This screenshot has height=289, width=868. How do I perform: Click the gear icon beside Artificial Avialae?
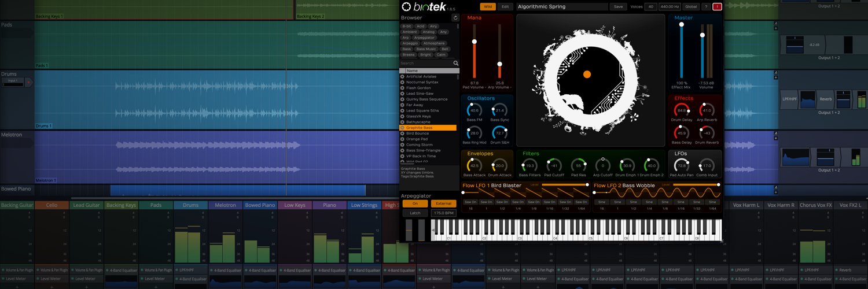(x=403, y=76)
